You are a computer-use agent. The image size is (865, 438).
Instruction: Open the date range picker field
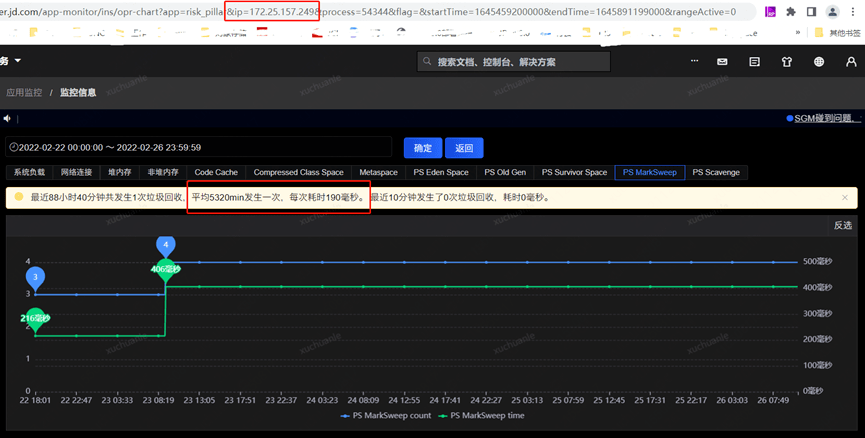click(198, 148)
